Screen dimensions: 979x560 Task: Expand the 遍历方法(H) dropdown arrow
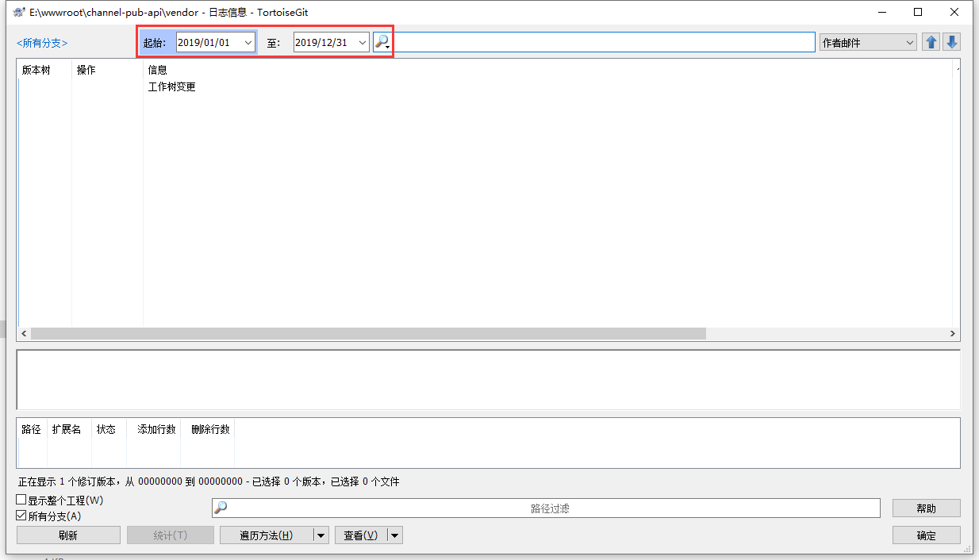pyautogui.click(x=321, y=535)
